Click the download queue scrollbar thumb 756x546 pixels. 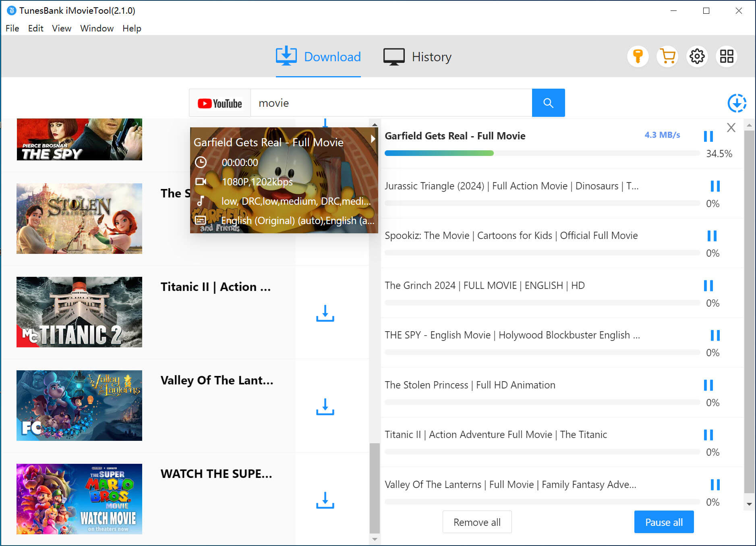pyautogui.click(x=749, y=311)
